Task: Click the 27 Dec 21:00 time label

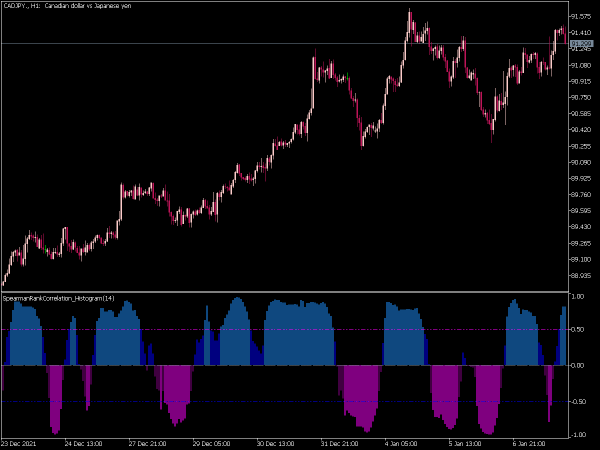Action: tap(148, 443)
